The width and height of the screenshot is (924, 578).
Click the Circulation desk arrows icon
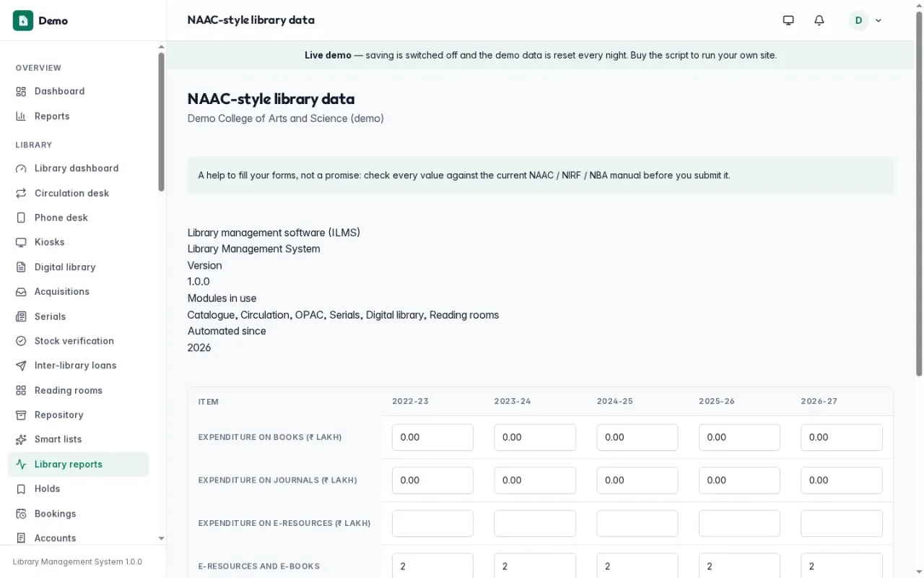[x=21, y=193]
